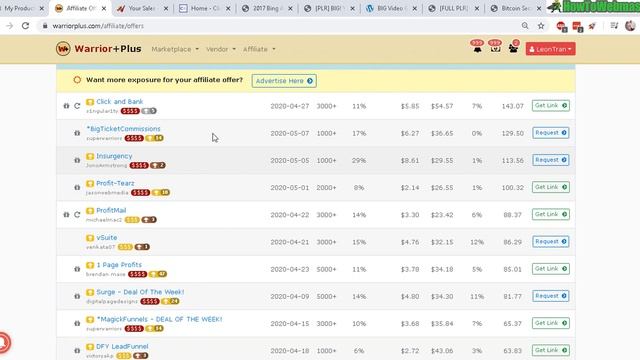Switch to the My Products browser tab
The image size is (640, 360).
point(22,8)
